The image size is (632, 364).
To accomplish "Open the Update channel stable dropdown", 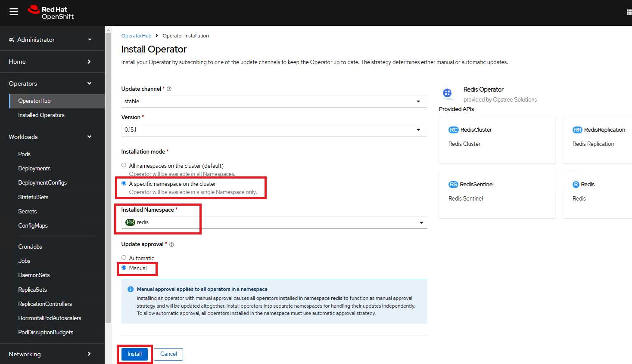I will (x=274, y=102).
